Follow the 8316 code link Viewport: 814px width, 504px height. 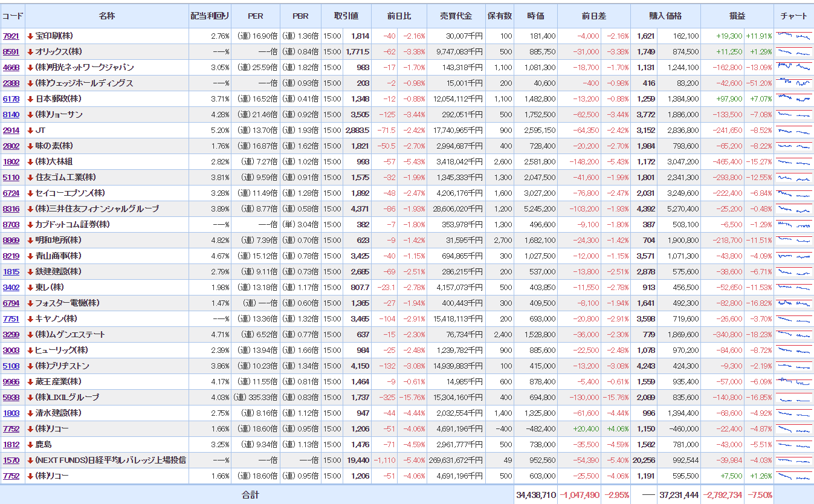tap(11, 209)
